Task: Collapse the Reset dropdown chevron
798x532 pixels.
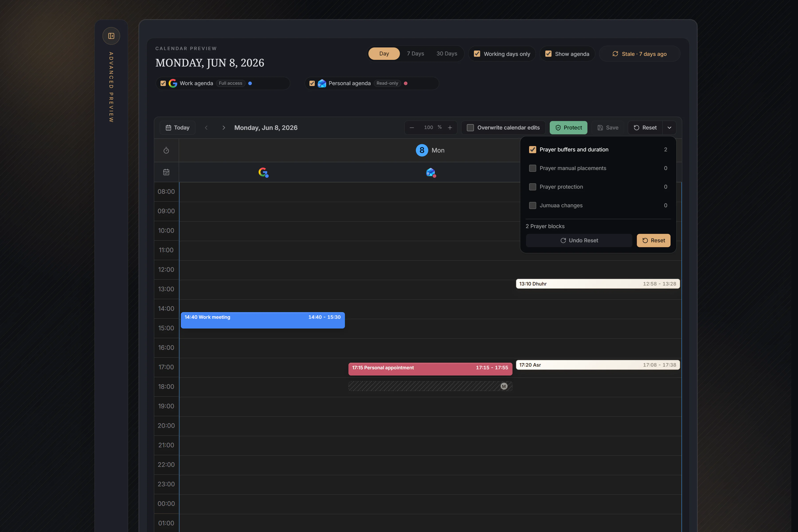Action: pyautogui.click(x=669, y=128)
